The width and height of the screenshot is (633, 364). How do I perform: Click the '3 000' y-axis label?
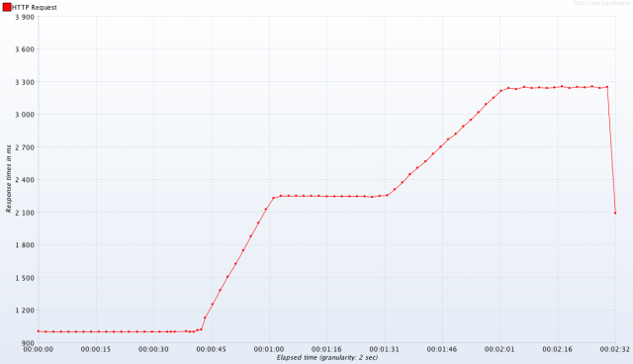click(25, 115)
